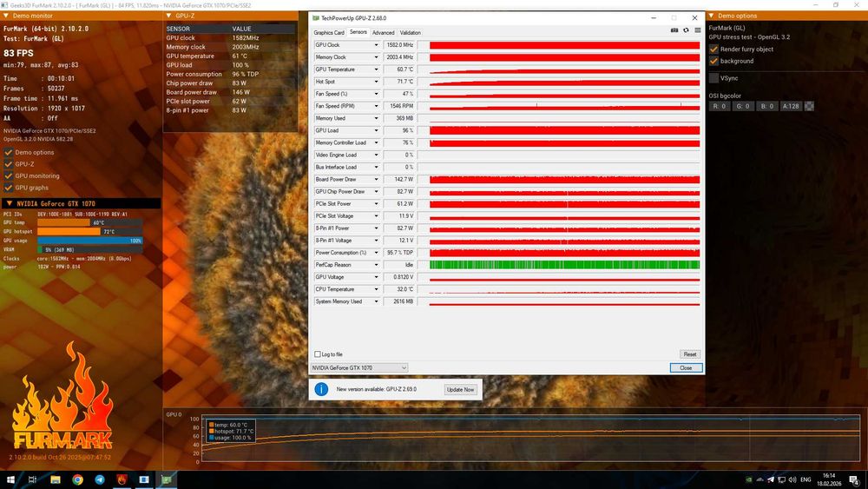
Task: Click the GPU-Z refresh icon
Action: pos(686,30)
